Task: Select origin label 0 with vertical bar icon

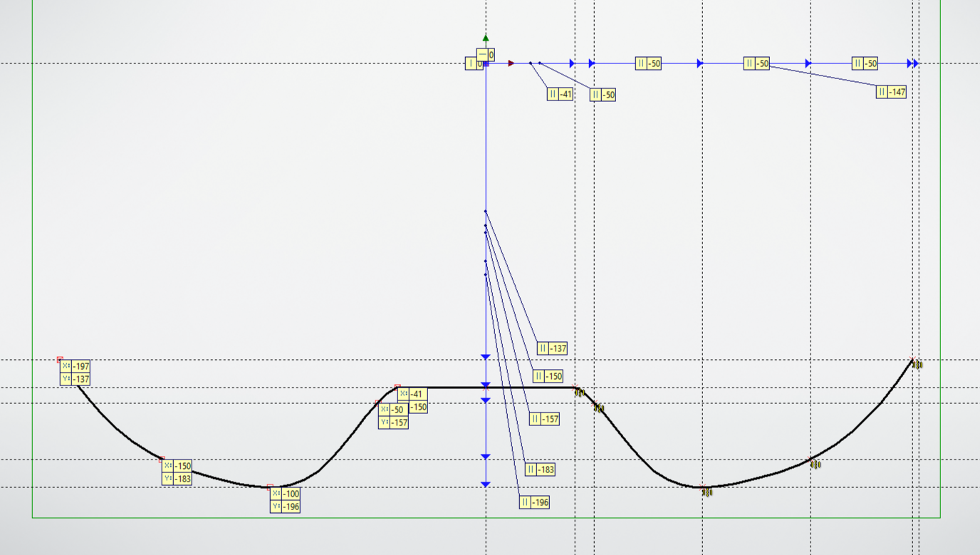Action: coord(474,63)
